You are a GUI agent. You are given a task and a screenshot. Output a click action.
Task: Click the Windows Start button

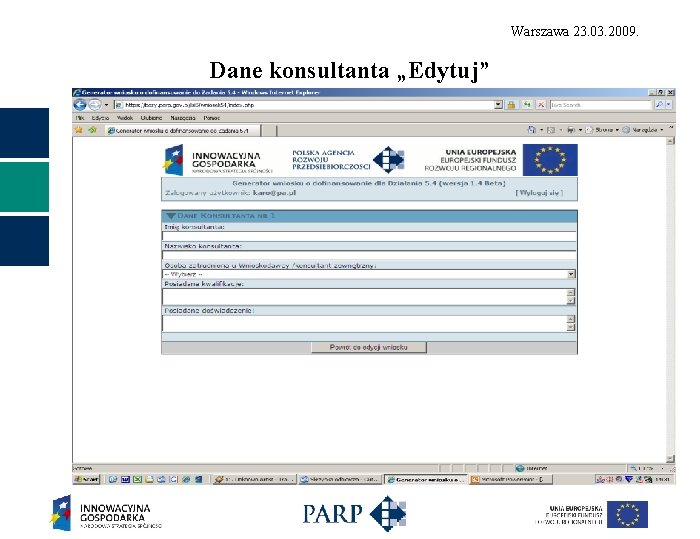click(x=86, y=479)
